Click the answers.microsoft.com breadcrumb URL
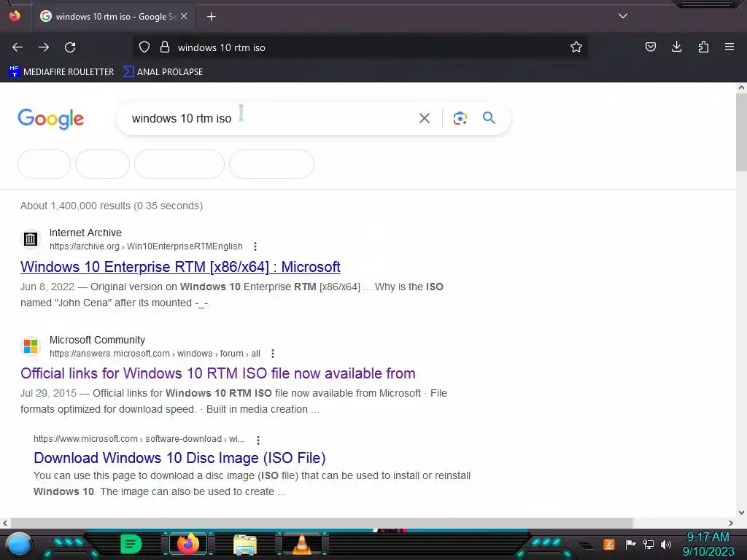 (155, 354)
